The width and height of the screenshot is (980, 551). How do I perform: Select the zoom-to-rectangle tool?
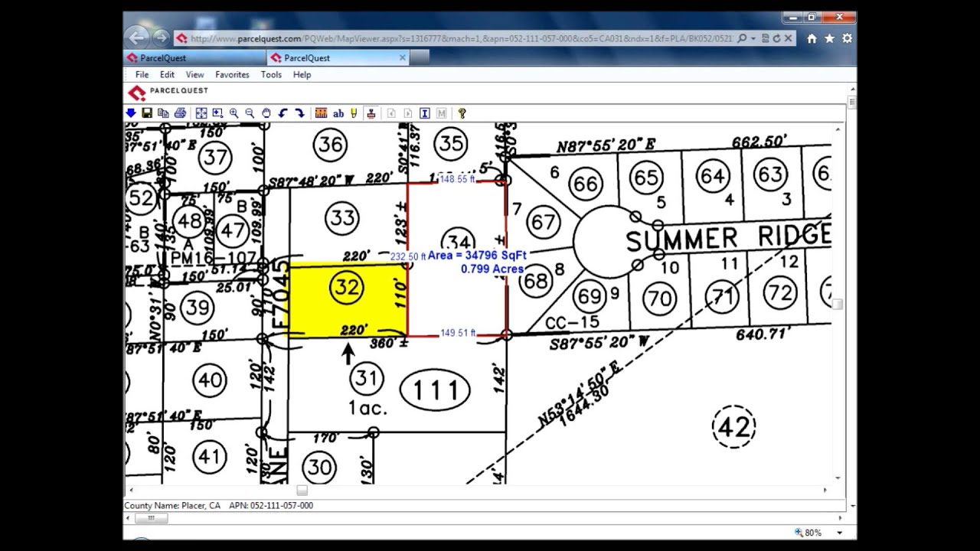point(217,113)
